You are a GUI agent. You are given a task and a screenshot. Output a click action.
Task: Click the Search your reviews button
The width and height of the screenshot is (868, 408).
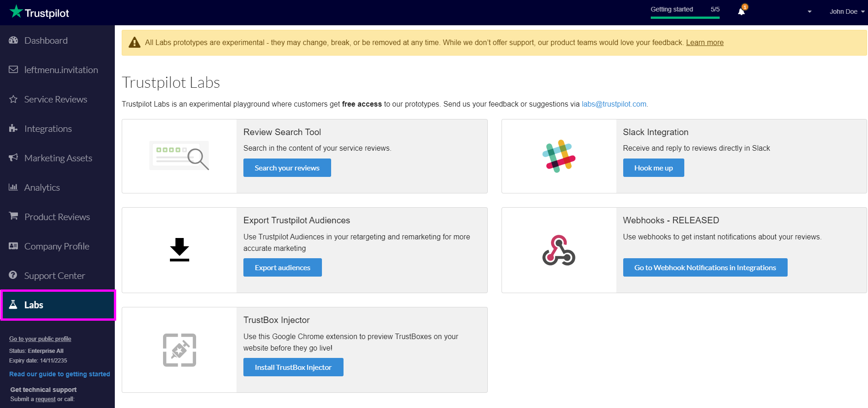coord(287,168)
